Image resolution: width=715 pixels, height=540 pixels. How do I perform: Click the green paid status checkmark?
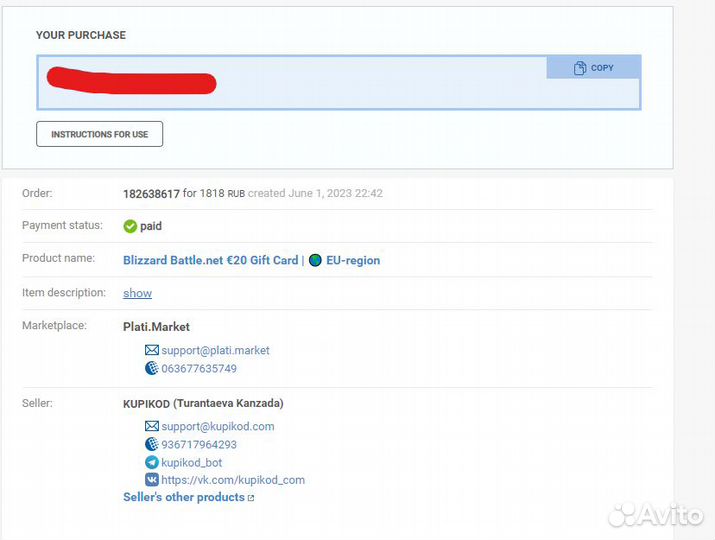[x=130, y=226]
